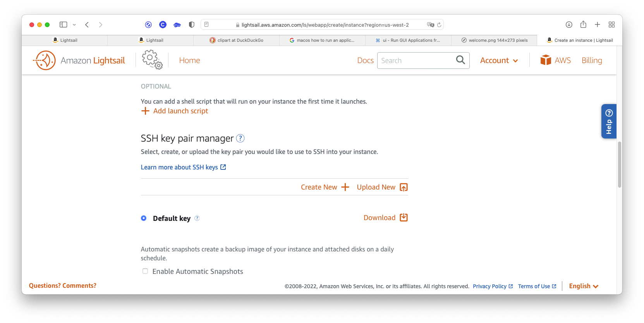Enable Automatic Snapshots checkbox
The width and height of the screenshot is (644, 323).
click(145, 271)
